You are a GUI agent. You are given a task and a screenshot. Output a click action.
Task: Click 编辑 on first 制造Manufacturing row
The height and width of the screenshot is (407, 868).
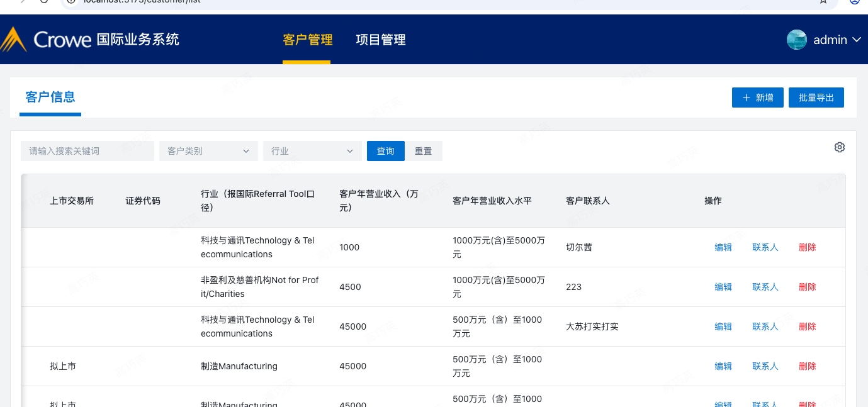pos(723,366)
